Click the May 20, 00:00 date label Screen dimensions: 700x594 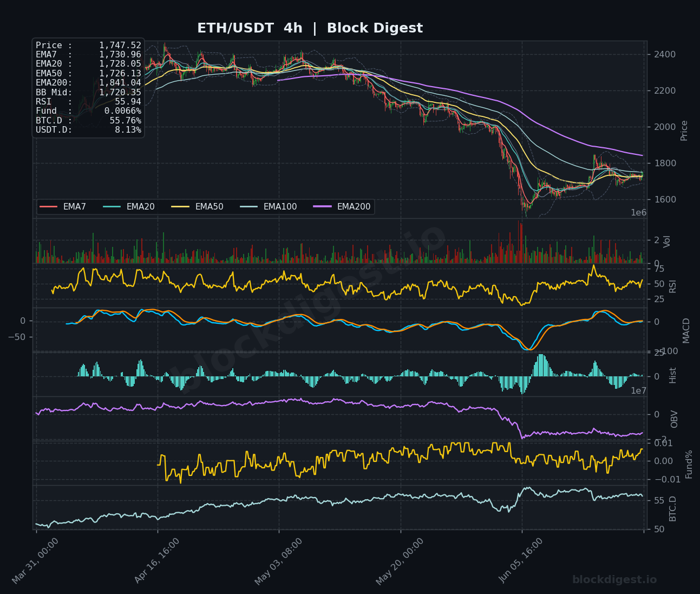[400, 561]
